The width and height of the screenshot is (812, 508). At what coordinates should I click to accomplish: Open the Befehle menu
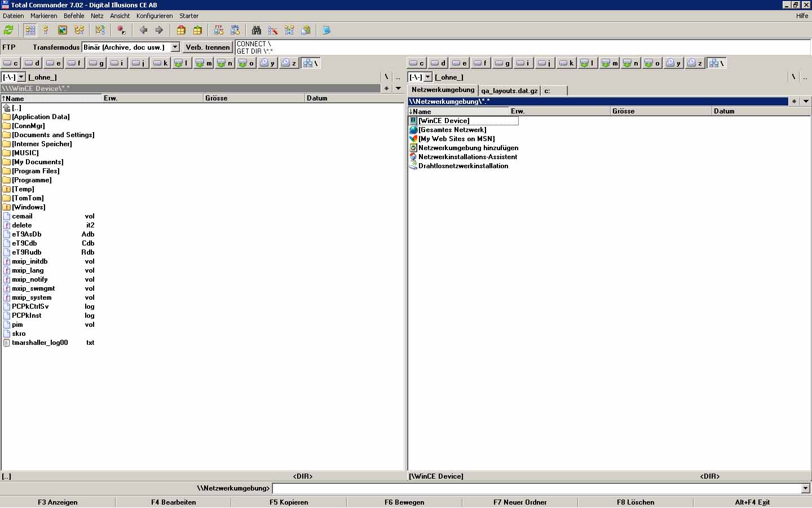(74, 16)
